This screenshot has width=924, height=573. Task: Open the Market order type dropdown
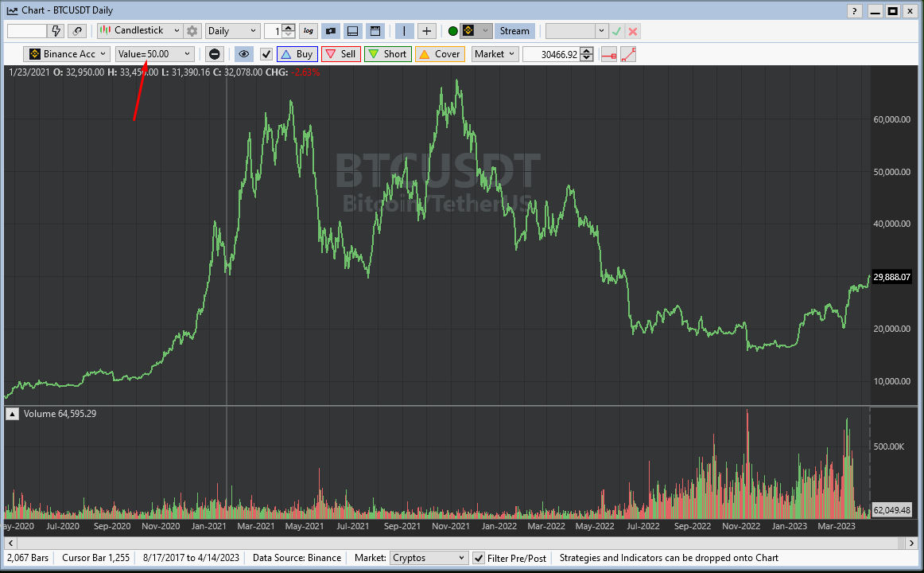point(495,54)
